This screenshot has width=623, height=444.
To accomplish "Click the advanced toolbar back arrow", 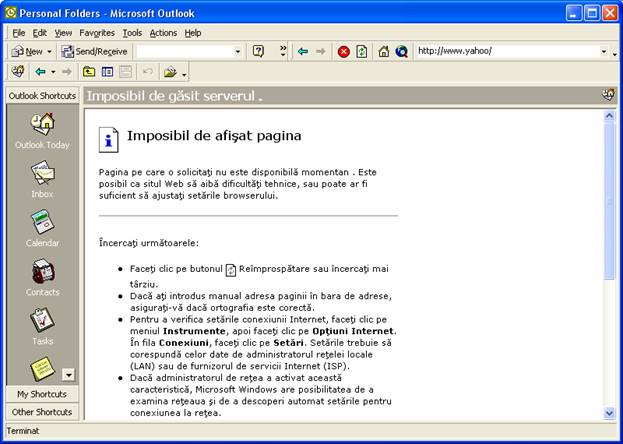I will (40, 72).
